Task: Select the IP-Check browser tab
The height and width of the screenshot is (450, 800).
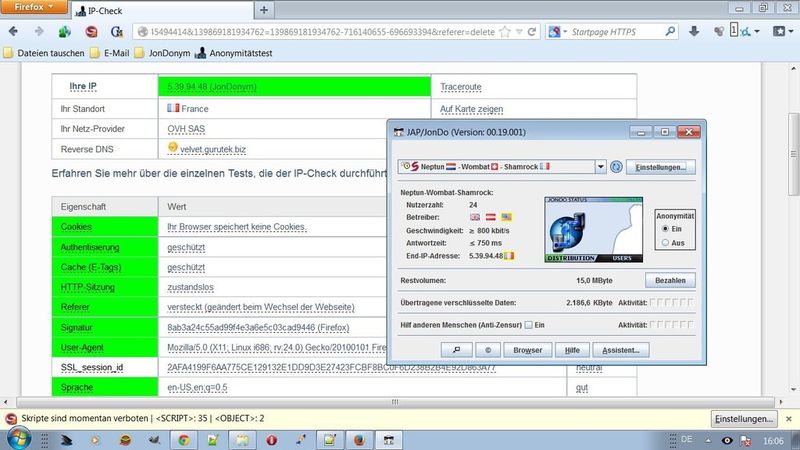Action: (162, 10)
